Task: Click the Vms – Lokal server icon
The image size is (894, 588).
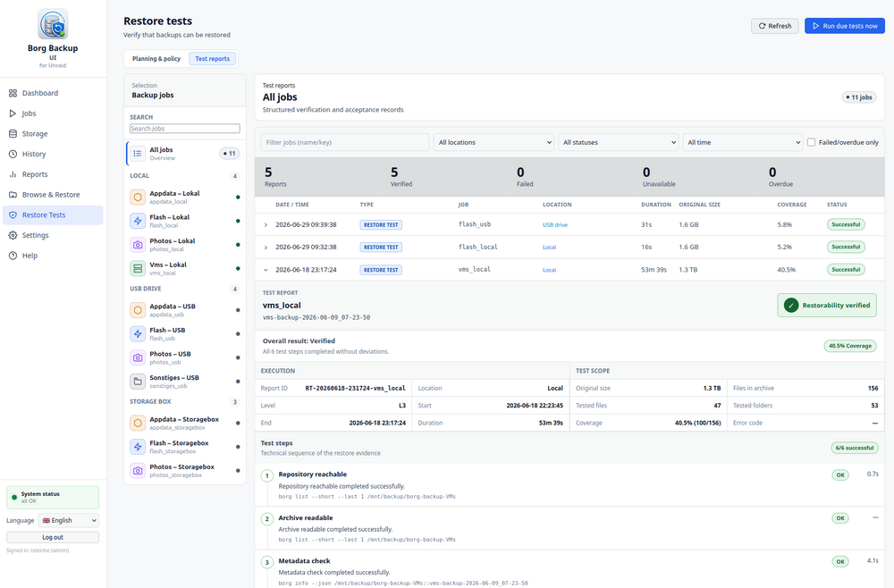Action: (x=138, y=268)
